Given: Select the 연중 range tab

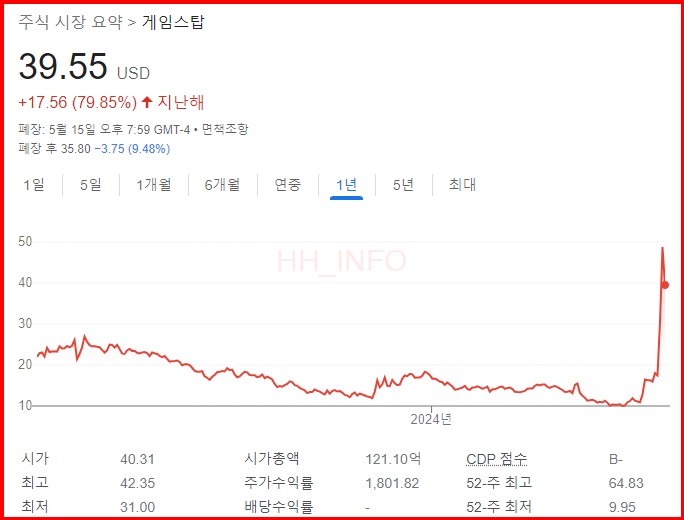Looking at the screenshot, I should [x=288, y=185].
